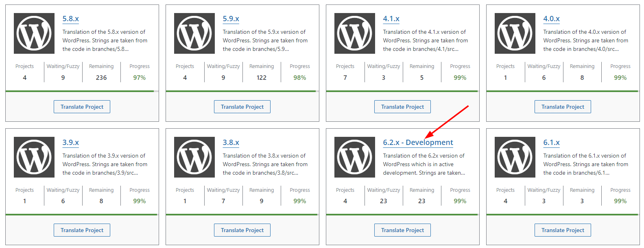This screenshot has width=644, height=248.
Task: Click the Waiting/Fuzzy count 7 on 3.8.x
Action: tap(223, 201)
